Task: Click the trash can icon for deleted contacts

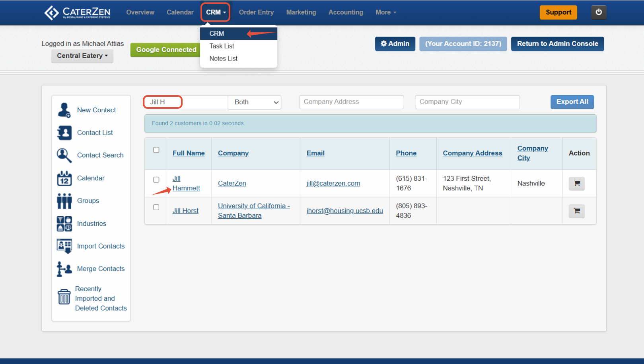Action: pos(64,297)
